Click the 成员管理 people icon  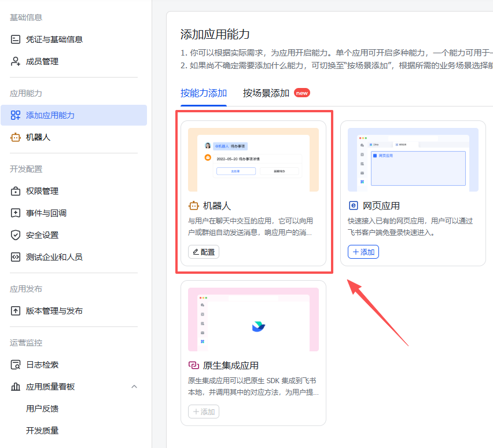pos(16,61)
